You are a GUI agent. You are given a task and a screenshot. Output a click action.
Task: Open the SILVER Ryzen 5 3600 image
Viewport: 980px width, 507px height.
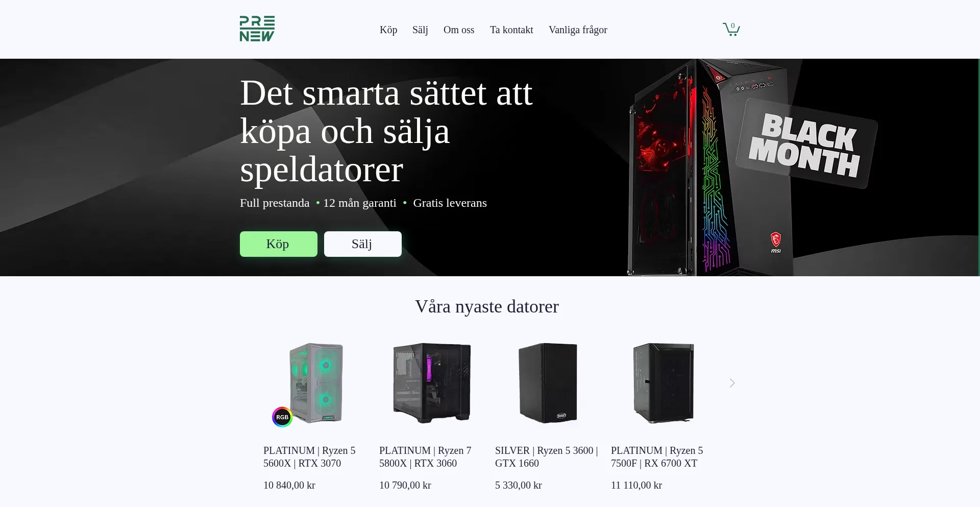[548, 383]
